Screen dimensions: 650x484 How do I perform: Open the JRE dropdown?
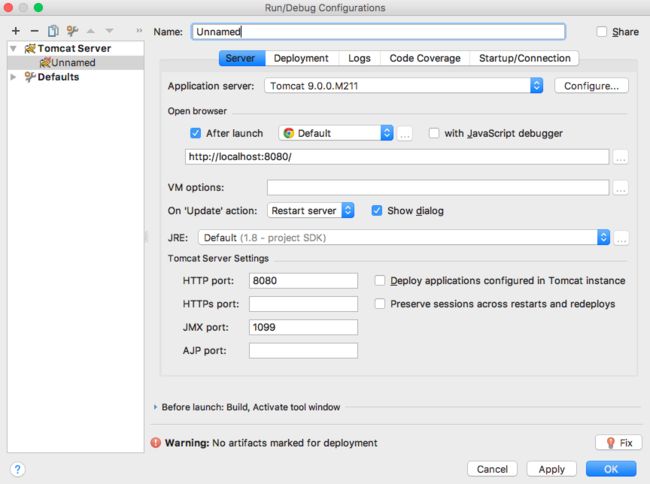(404, 237)
